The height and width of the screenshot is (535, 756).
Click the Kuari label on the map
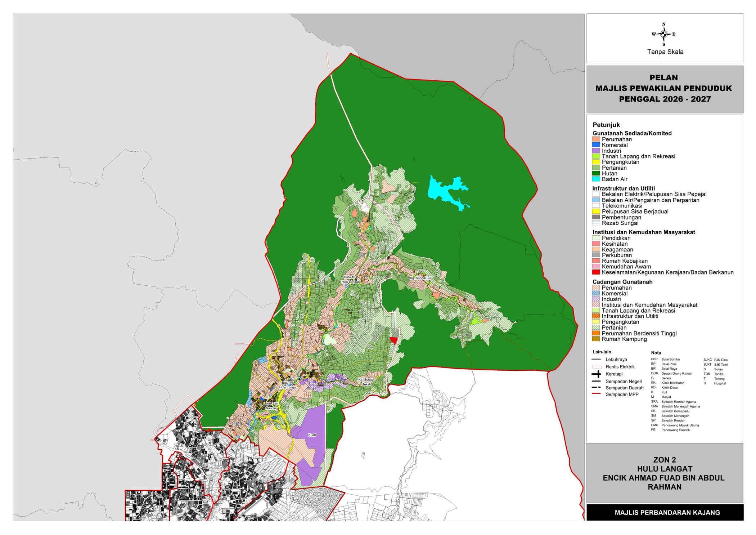[x=312, y=435]
